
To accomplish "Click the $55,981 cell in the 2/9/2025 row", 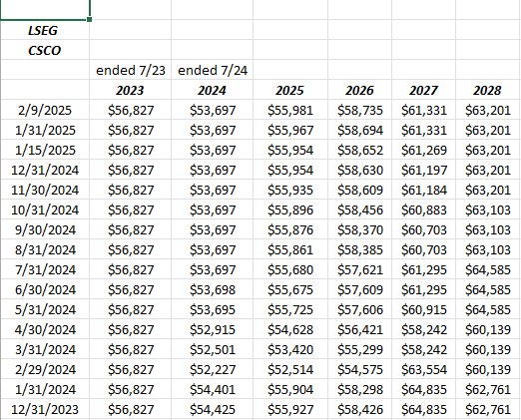I will pos(290,110).
